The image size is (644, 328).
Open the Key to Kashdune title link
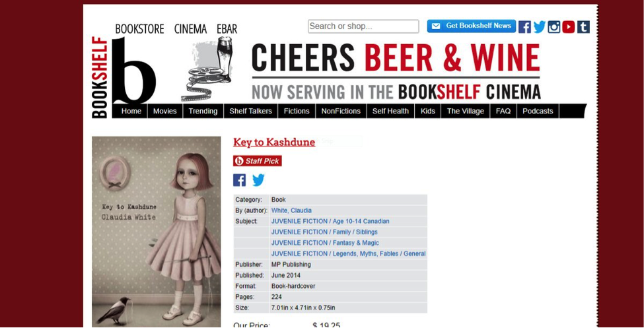click(274, 143)
